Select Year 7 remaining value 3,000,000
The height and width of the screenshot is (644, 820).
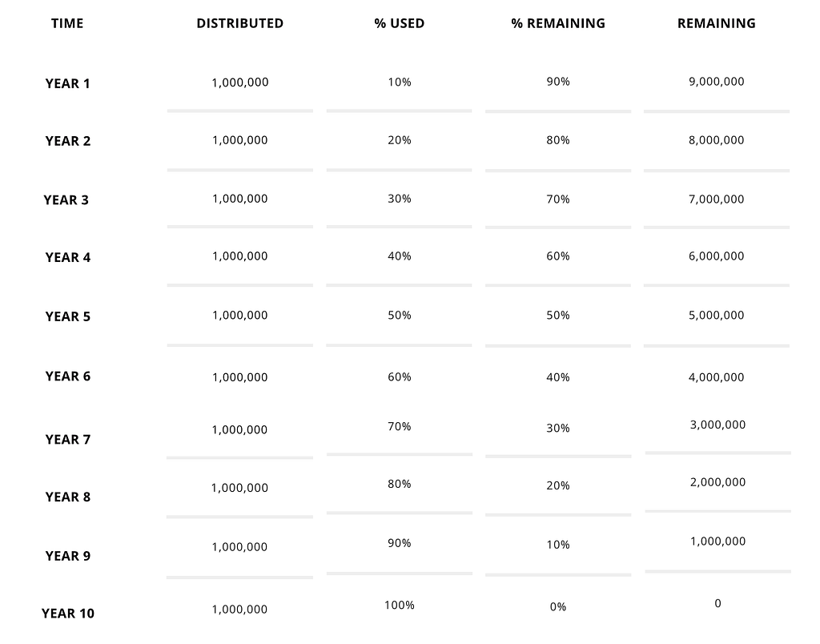click(x=718, y=425)
